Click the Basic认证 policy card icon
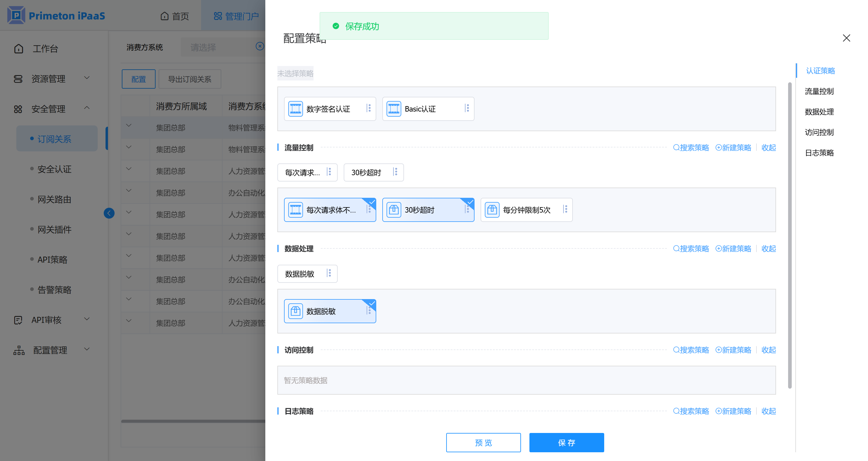This screenshot has height=461, width=868. [393, 109]
